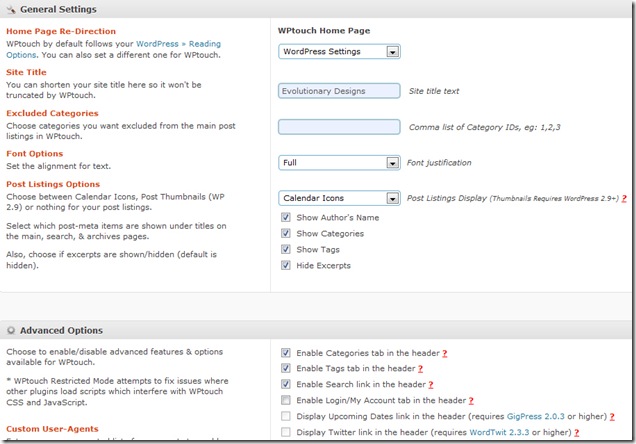
Task: Open help for Twitter link option
Action: (576, 433)
